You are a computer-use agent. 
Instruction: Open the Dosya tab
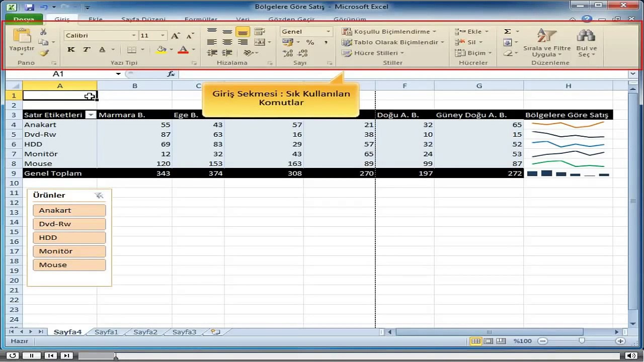coord(24,20)
